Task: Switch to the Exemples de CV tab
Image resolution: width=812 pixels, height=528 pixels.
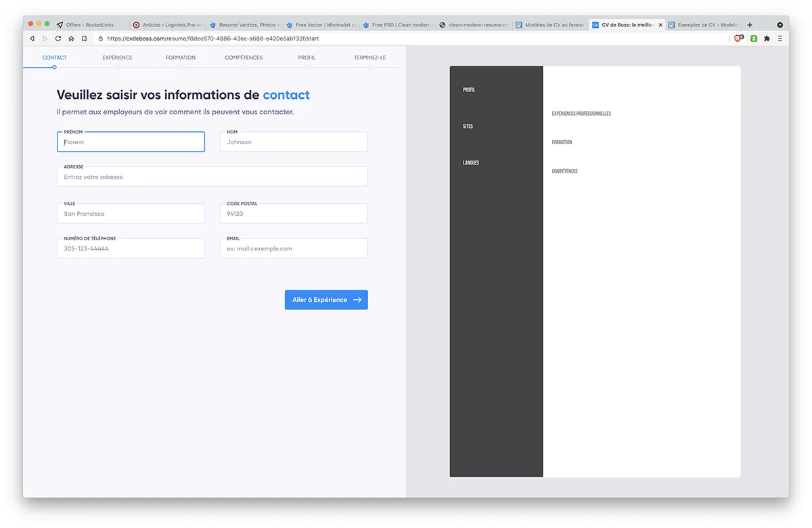Action: (x=704, y=25)
